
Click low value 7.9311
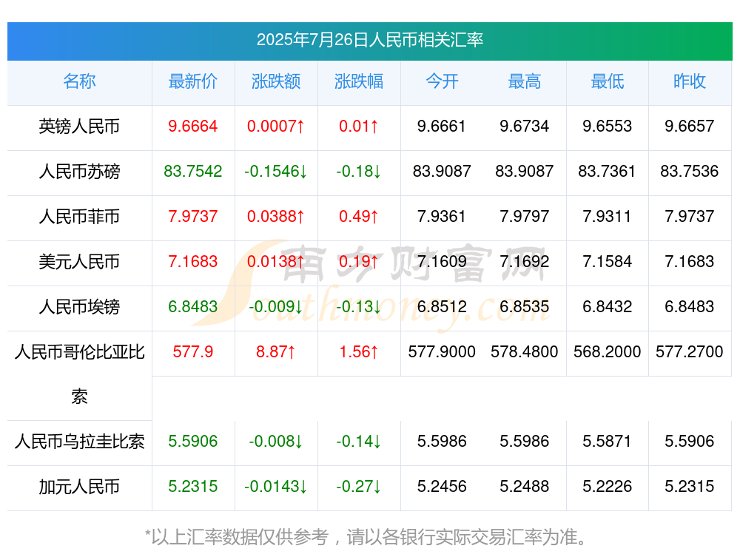[x=607, y=216]
